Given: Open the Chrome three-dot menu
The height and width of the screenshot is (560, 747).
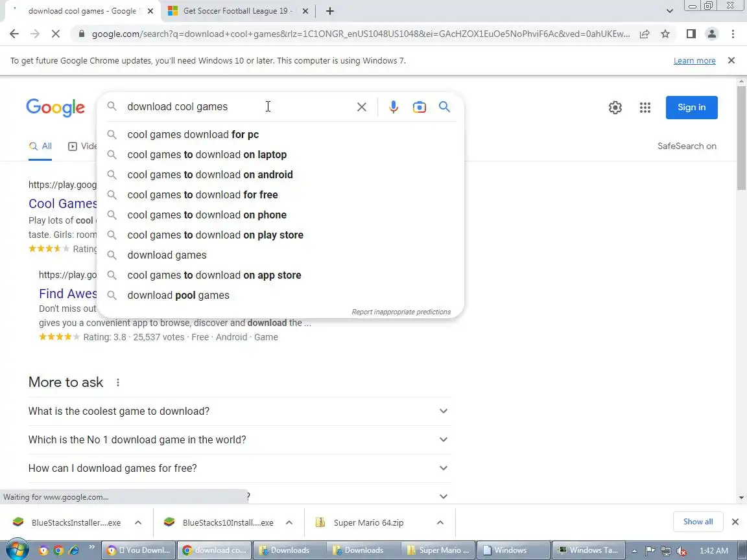Looking at the screenshot, I should (x=733, y=34).
